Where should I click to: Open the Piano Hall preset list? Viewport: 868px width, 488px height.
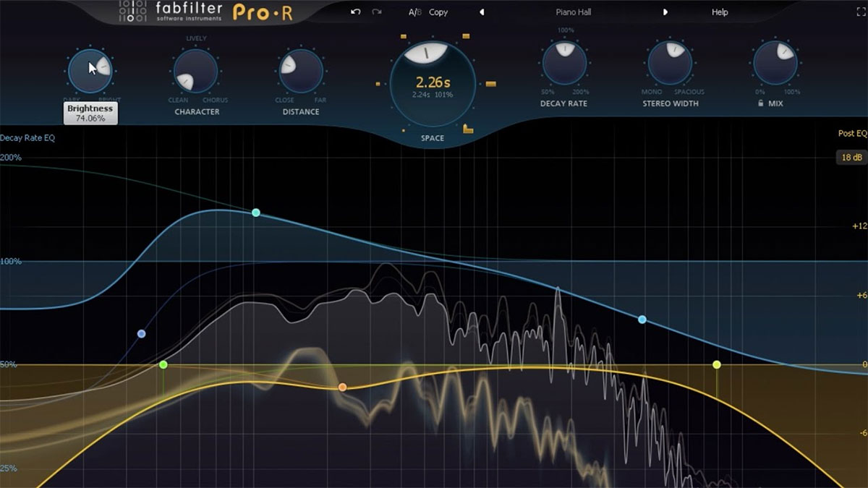[573, 12]
